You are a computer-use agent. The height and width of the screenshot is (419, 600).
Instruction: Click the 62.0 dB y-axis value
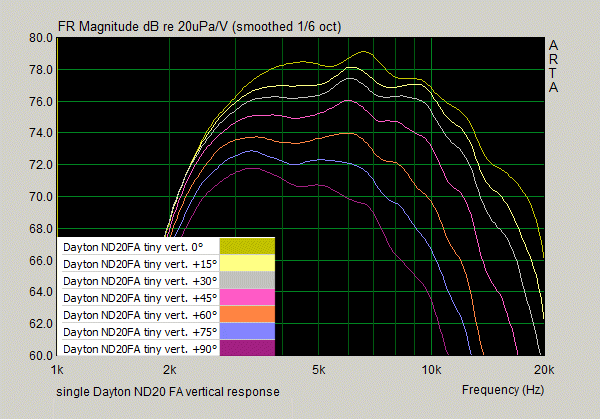[x=41, y=324]
